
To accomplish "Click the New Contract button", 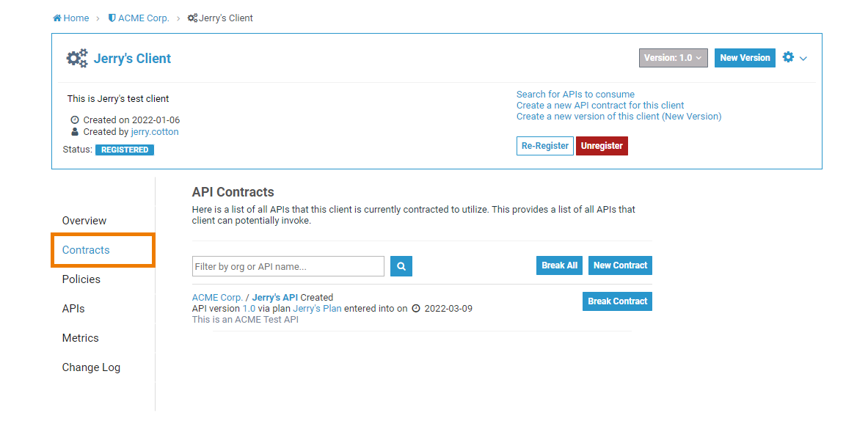I will (620, 265).
